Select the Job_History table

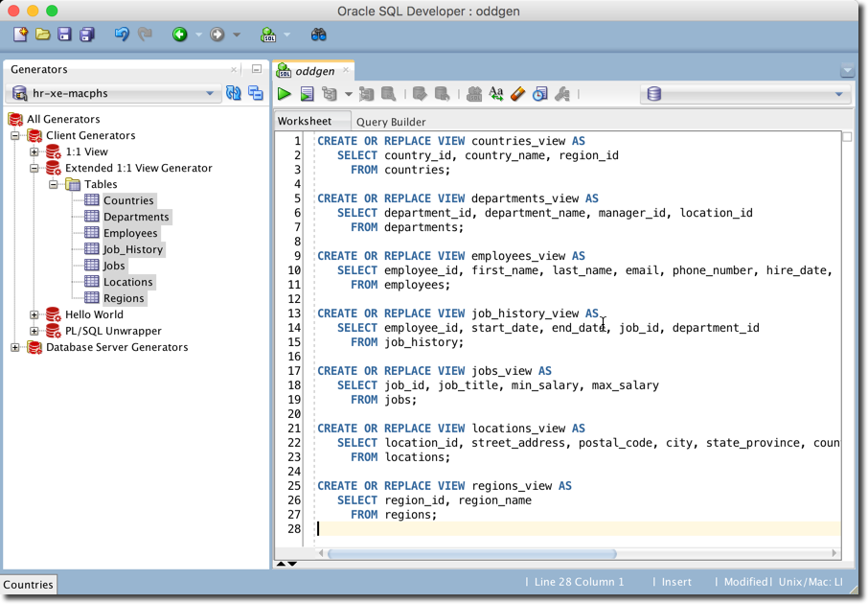click(133, 249)
